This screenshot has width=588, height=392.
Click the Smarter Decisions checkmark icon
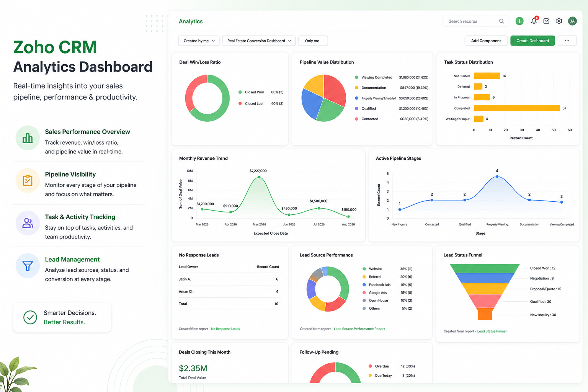coord(30,317)
